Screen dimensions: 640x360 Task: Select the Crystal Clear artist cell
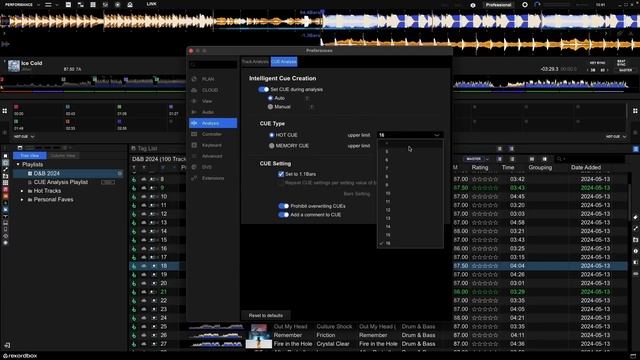click(333, 344)
